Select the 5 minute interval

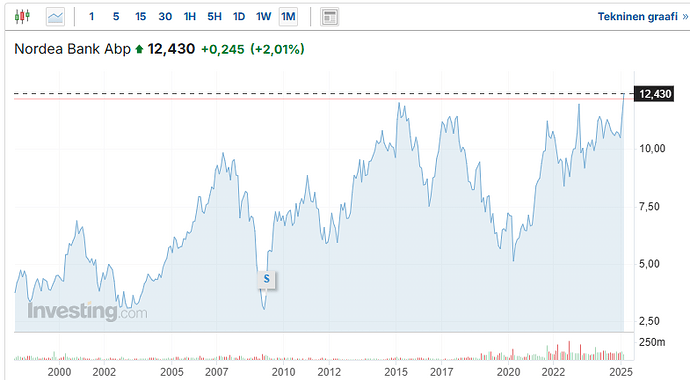(116, 17)
